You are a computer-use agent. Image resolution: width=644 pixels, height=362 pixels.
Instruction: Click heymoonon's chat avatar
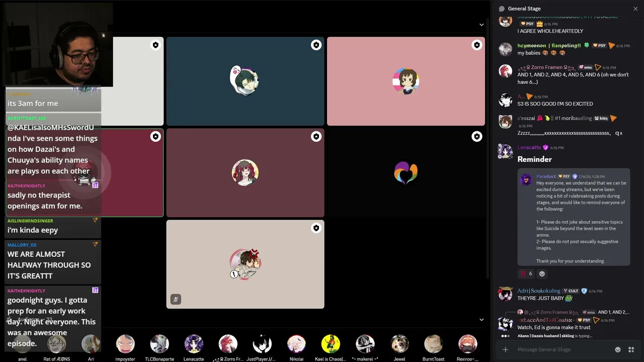pyautogui.click(x=505, y=49)
